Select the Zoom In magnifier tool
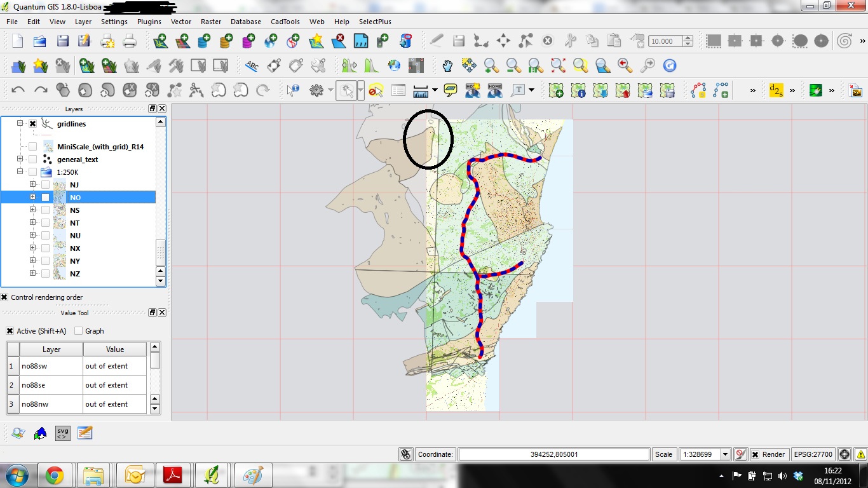 (491, 65)
